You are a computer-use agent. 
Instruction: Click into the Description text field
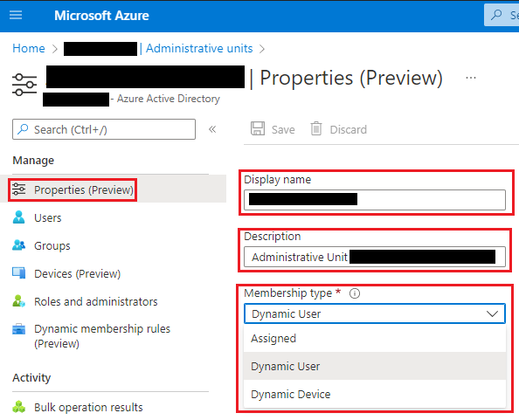click(x=375, y=257)
